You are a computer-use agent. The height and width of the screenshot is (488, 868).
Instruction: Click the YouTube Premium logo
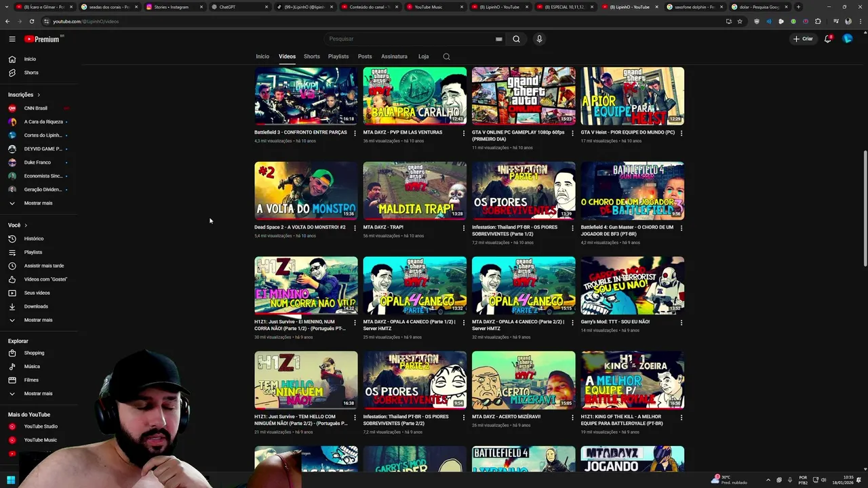point(43,39)
